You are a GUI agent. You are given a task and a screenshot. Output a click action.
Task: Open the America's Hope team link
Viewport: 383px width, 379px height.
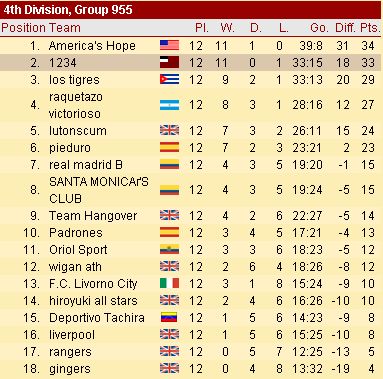92,46
